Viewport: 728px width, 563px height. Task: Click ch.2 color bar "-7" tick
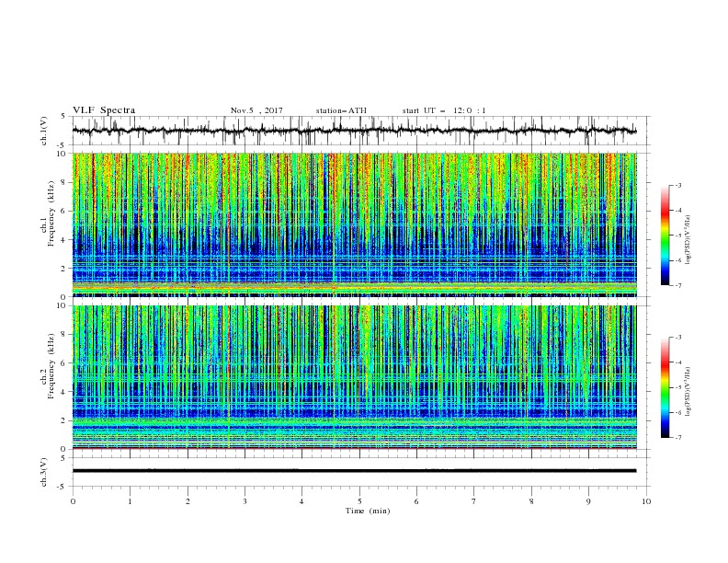tap(678, 438)
